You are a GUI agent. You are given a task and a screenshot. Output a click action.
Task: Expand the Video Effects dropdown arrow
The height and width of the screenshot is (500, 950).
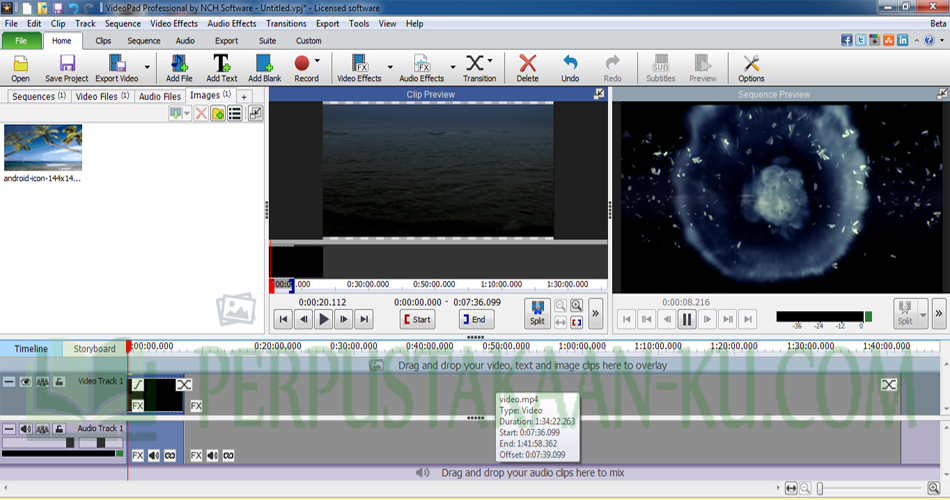390,67
